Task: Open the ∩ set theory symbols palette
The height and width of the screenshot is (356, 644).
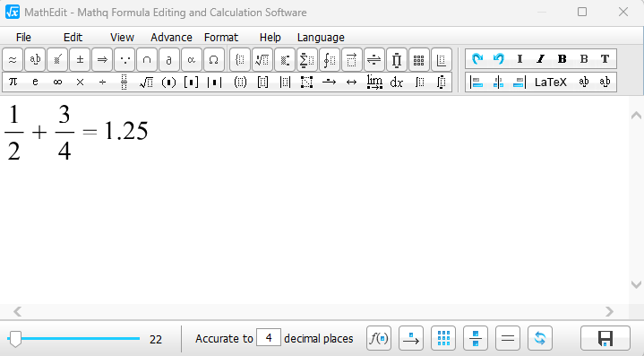Action: pyautogui.click(x=147, y=59)
